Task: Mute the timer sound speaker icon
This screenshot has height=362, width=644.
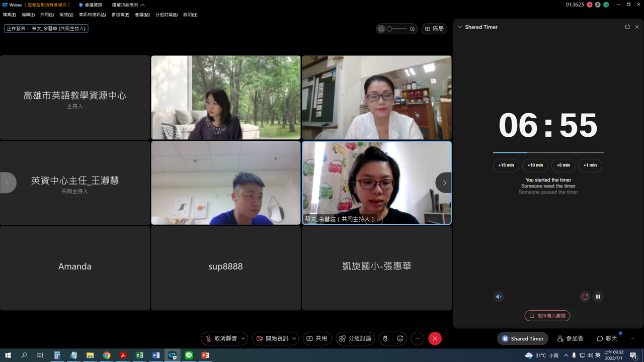Action: [x=499, y=297]
